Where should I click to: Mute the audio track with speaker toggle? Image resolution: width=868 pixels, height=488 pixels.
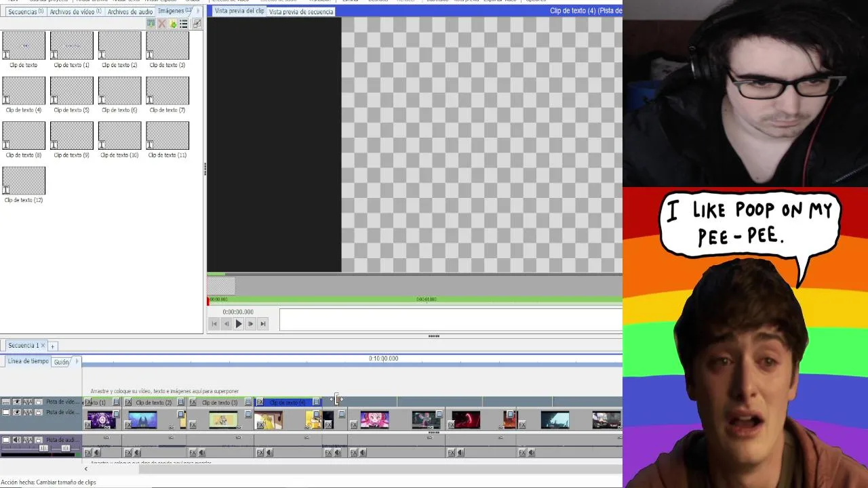(16, 440)
